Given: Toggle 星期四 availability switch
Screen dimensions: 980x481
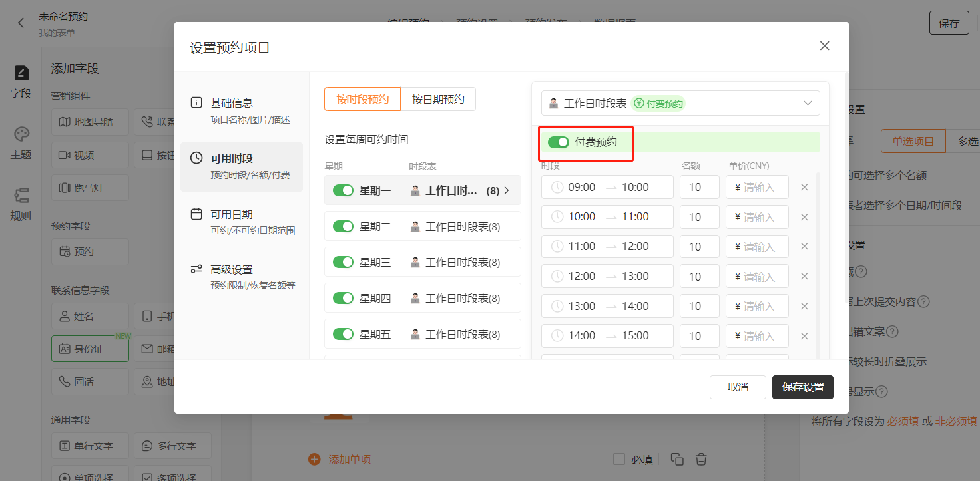Looking at the screenshot, I should click(344, 298).
